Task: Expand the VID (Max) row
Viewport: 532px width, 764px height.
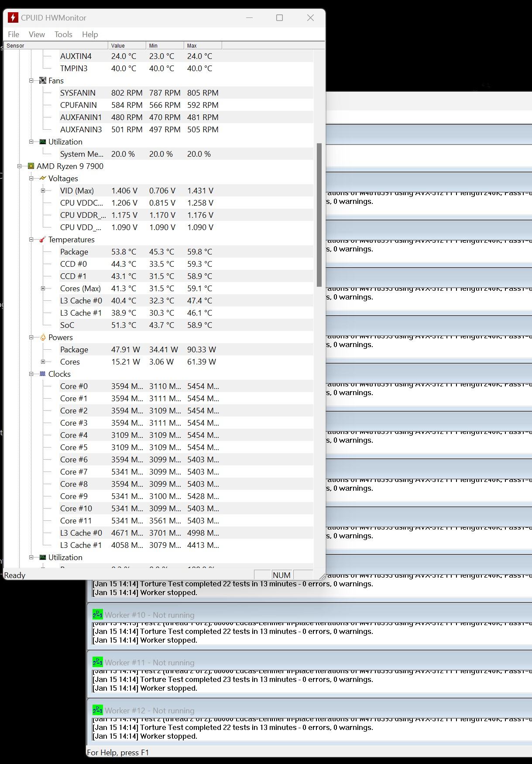Action: coord(43,190)
